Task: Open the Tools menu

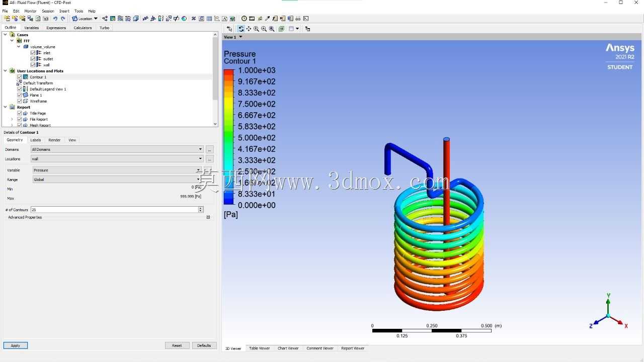Action: [x=79, y=11]
